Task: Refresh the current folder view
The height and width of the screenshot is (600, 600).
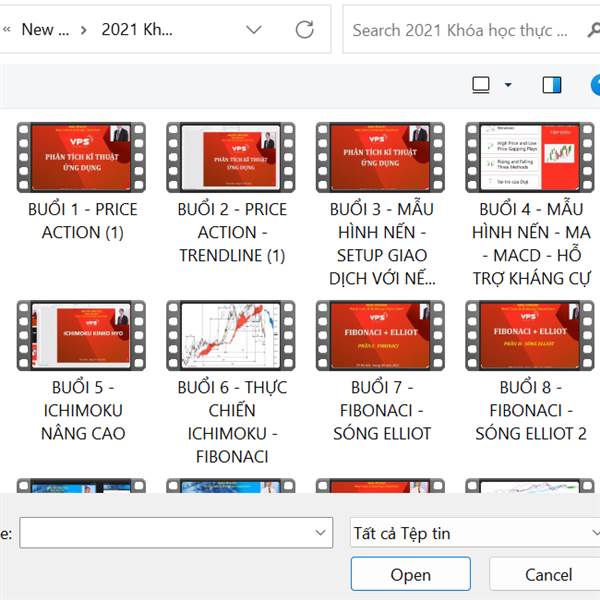Action: (x=305, y=29)
